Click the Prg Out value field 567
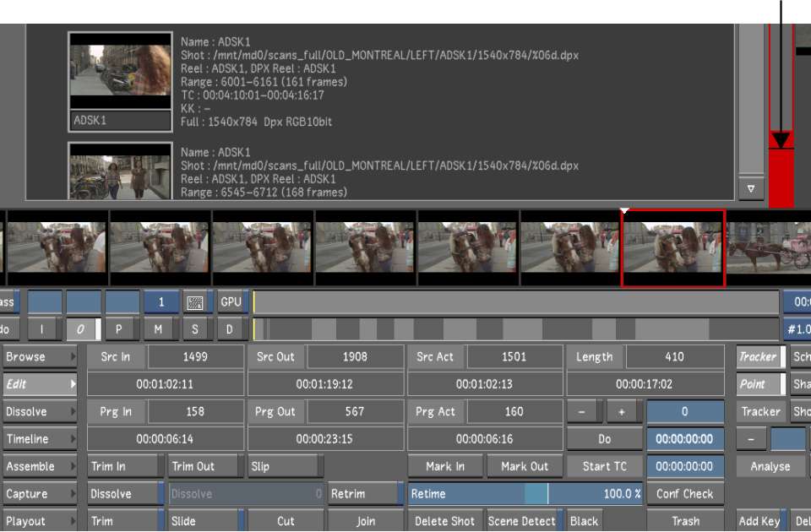811x532 pixels. tap(355, 411)
